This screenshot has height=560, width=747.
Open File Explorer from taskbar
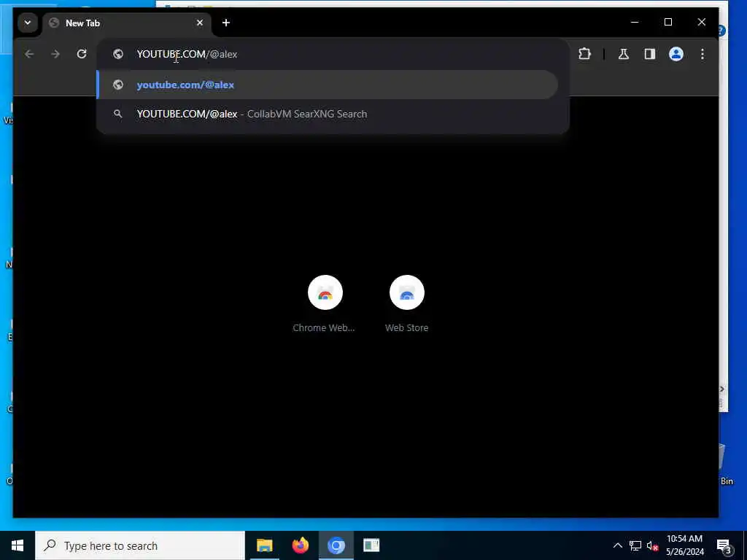pos(264,545)
